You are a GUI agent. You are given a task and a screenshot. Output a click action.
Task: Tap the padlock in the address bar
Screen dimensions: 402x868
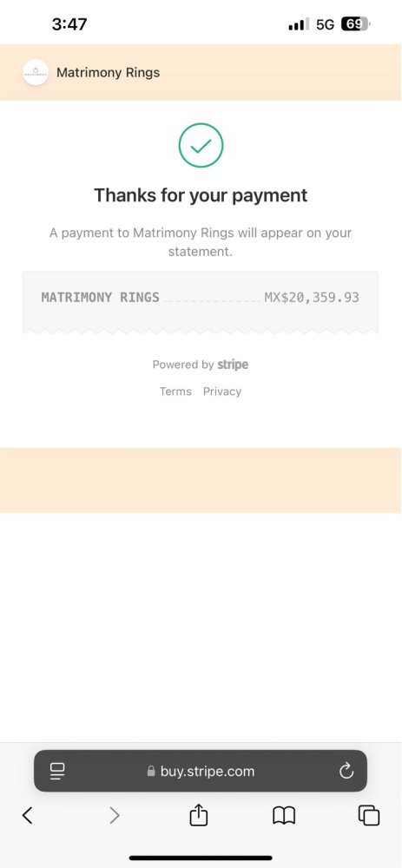[x=150, y=771]
